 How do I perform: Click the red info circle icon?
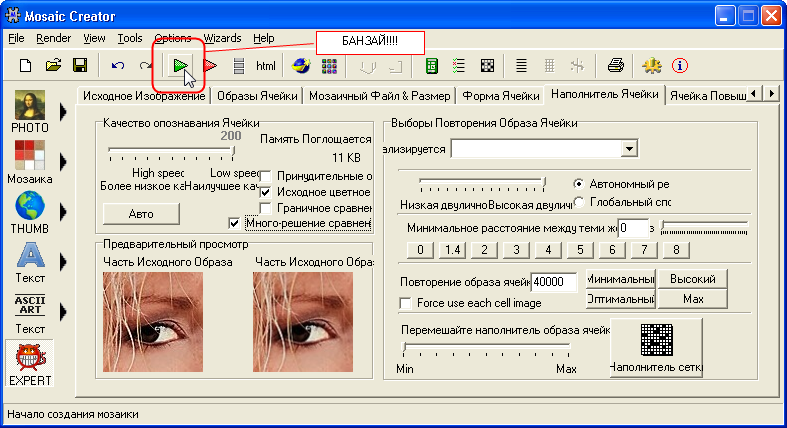680,66
